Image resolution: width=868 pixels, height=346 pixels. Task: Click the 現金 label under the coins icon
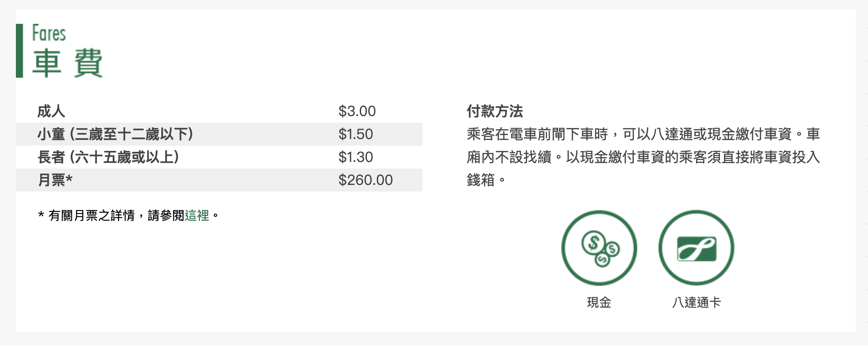(599, 303)
